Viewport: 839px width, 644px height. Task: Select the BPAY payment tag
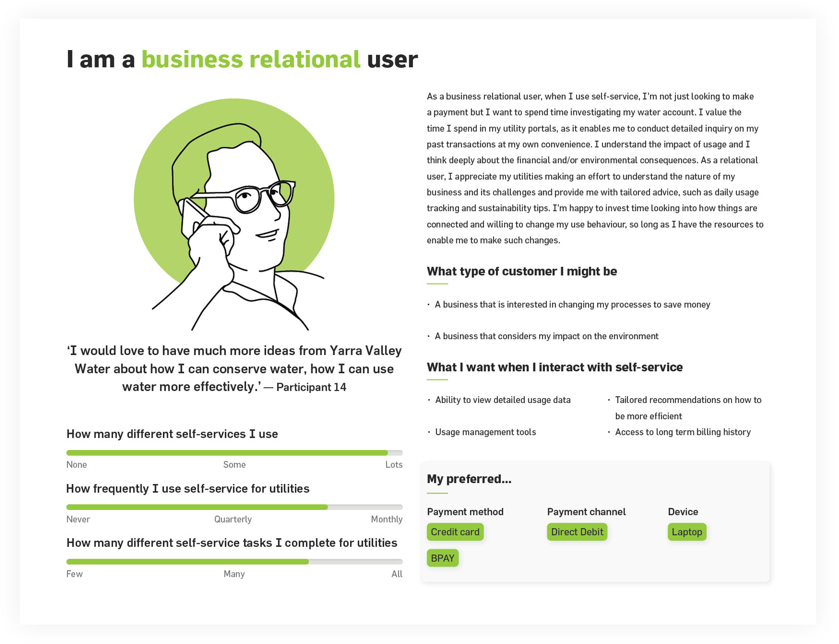[442, 558]
